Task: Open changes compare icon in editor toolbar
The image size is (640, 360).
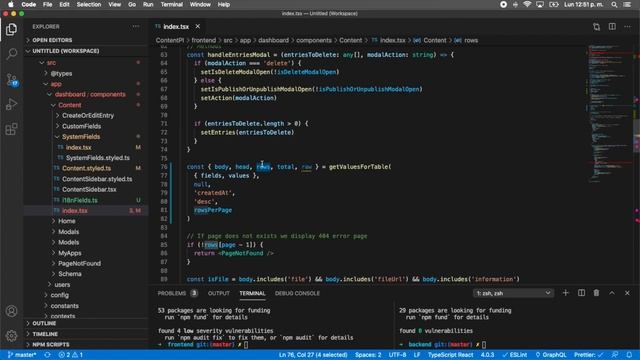Action: (596, 27)
